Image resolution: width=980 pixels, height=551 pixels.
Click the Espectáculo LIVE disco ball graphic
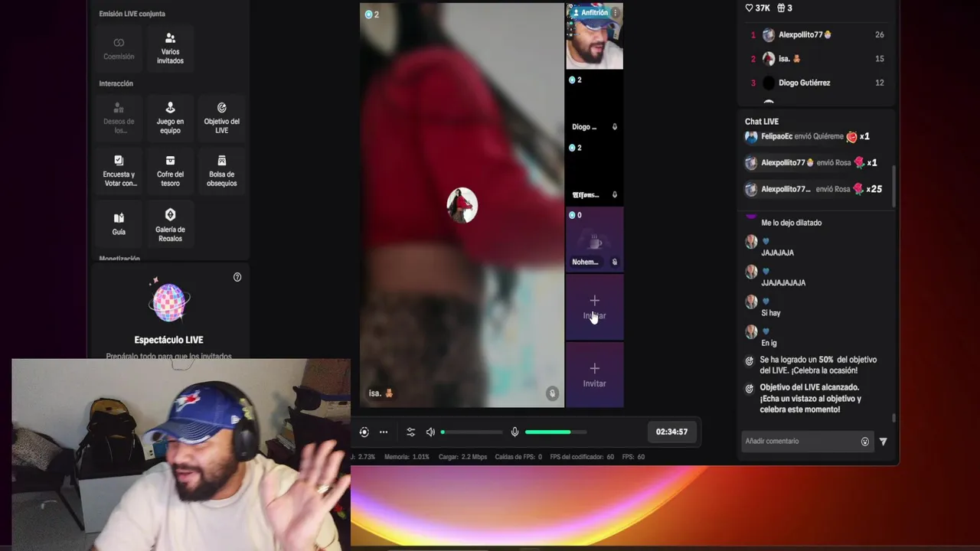point(168,301)
